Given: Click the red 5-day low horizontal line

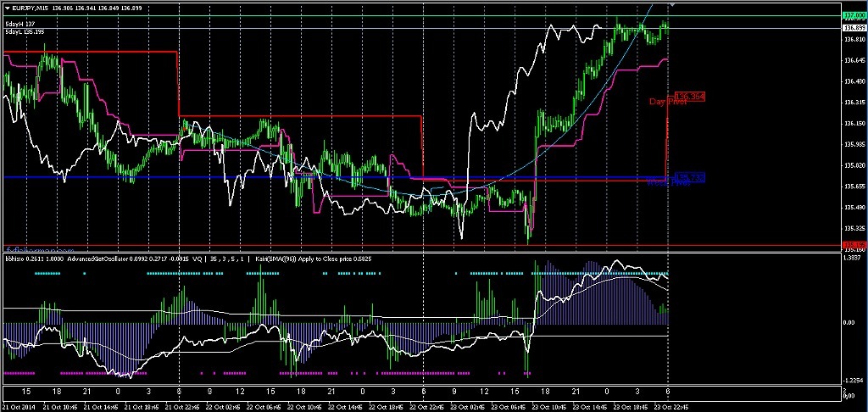Looking at the screenshot, I should (420, 245).
